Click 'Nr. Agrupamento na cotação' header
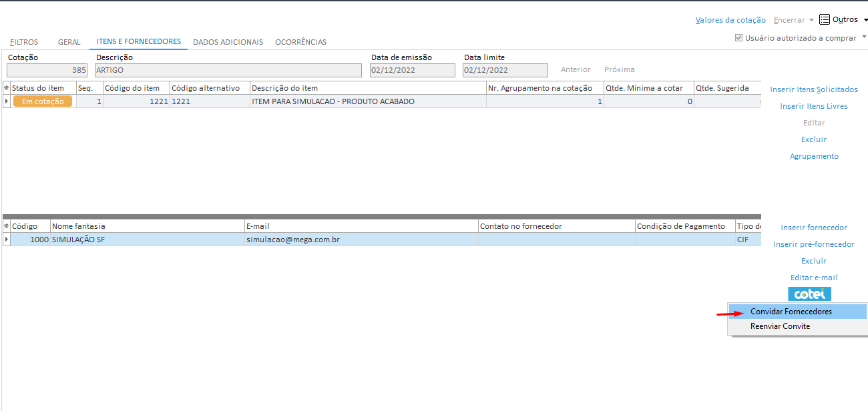Viewport: 868px width, 411px height. tap(545, 88)
